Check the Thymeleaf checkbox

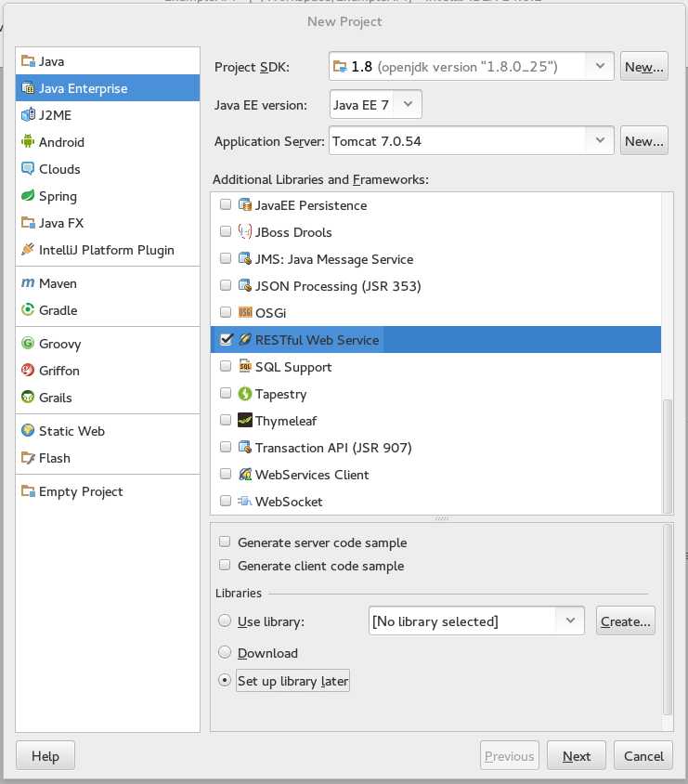click(x=226, y=420)
